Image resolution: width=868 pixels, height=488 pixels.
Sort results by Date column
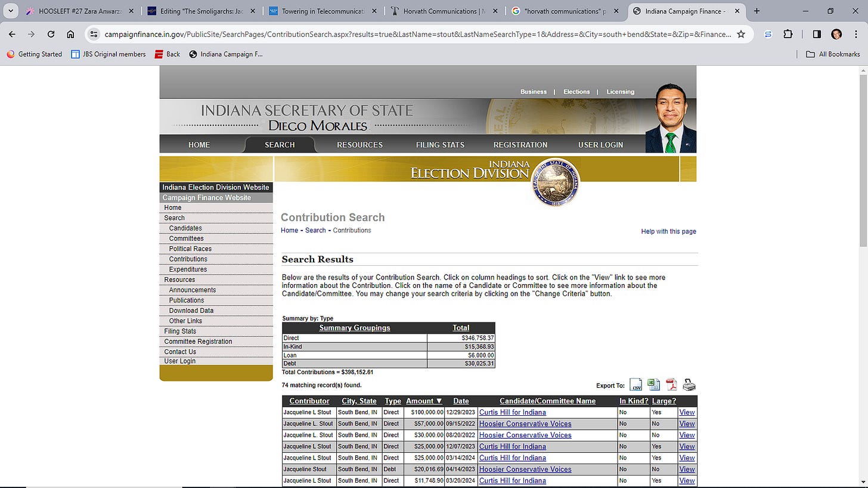tap(461, 401)
